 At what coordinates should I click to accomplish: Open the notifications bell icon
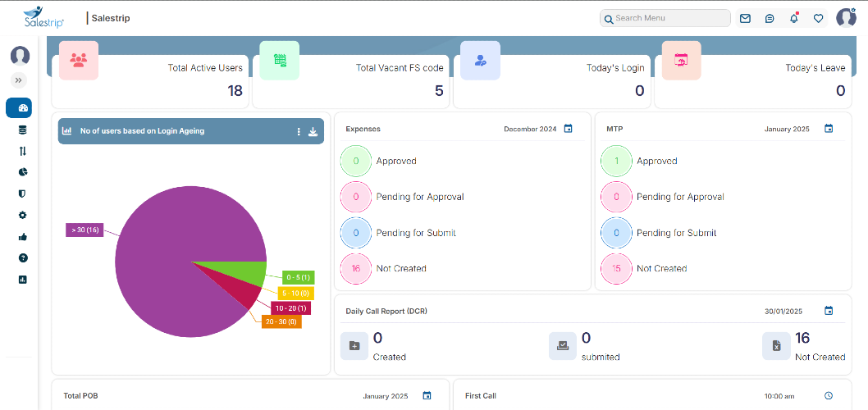coord(794,18)
